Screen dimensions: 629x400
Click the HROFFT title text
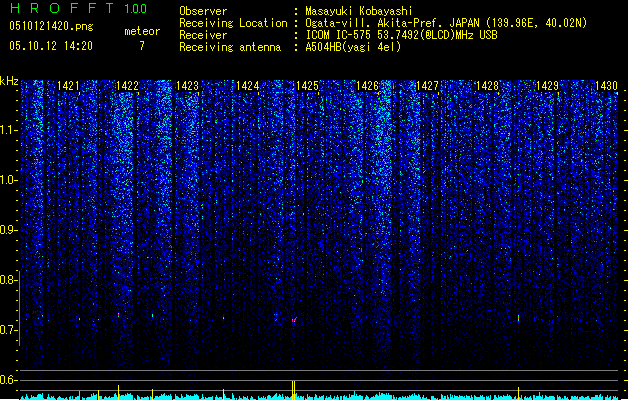pos(62,8)
